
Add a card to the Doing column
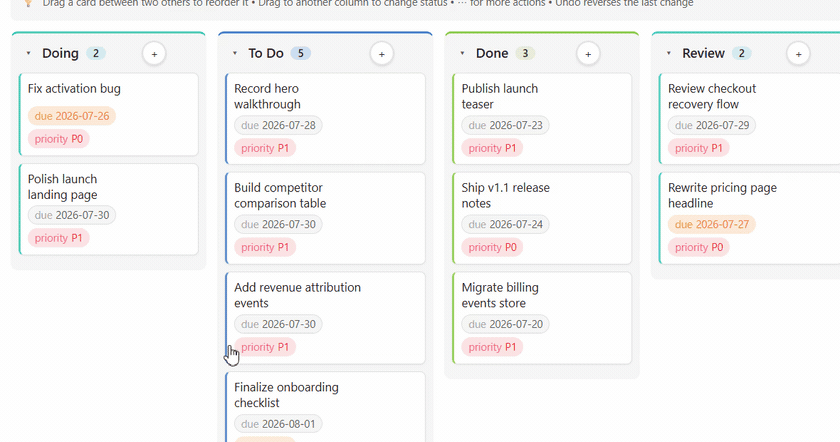tap(154, 54)
